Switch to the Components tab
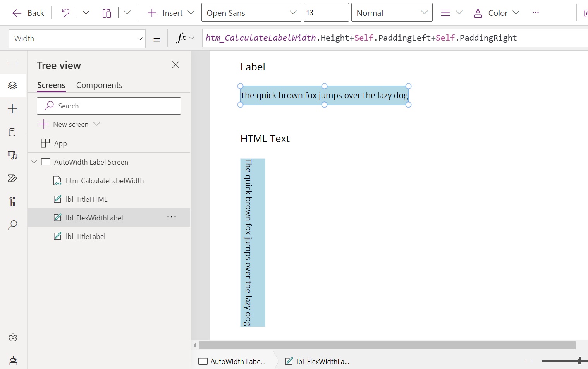This screenshot has width=588, height=369. [99, 85]
